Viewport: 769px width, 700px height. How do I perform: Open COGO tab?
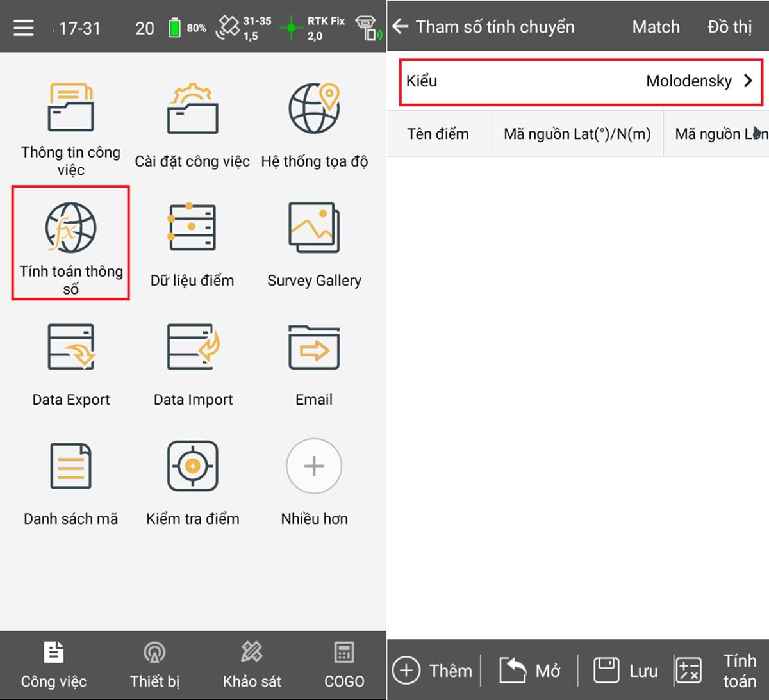(x=344, y=666)
